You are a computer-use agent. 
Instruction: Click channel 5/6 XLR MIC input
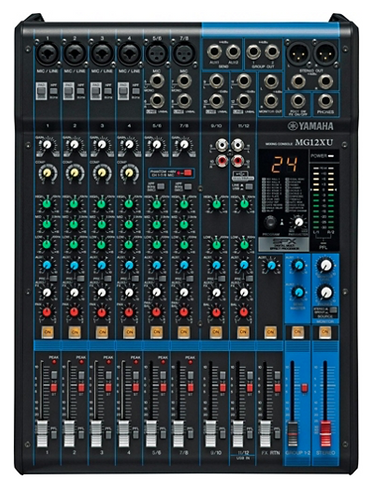pyautogui.click(x=156, y=54)
